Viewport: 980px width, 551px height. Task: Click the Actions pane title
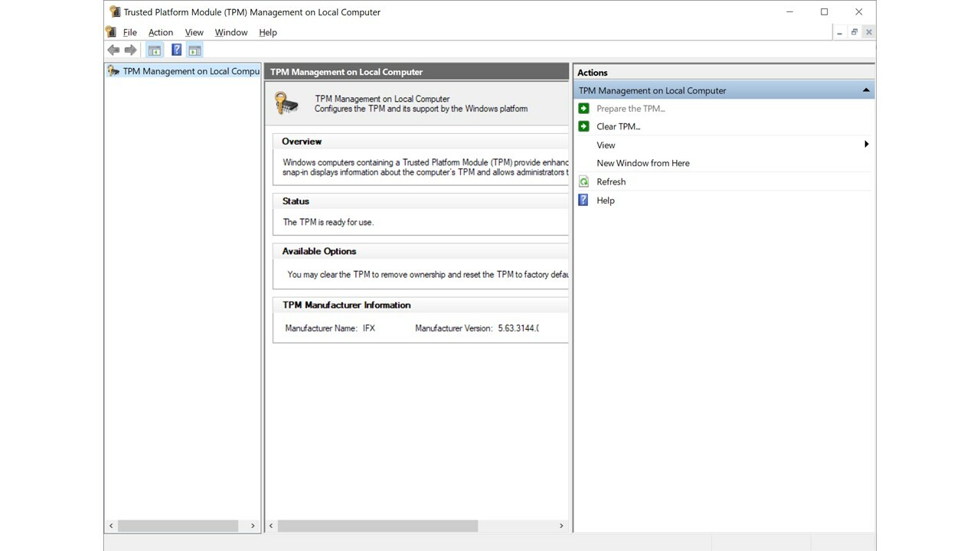593,73
